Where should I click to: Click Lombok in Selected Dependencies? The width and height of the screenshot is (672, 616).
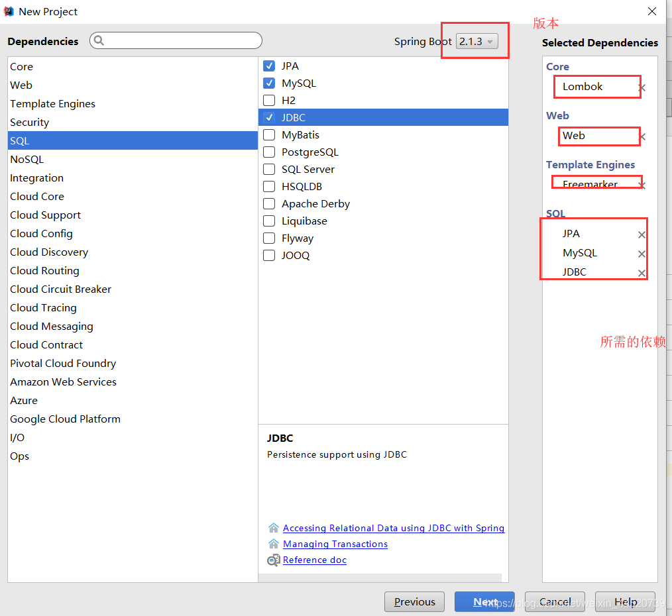(583, 87)
